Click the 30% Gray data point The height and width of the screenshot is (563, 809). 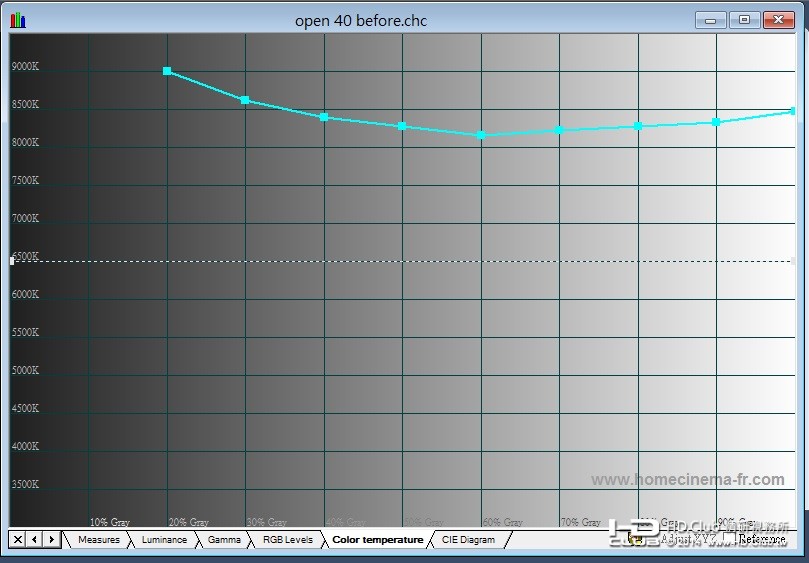point(245,100)
